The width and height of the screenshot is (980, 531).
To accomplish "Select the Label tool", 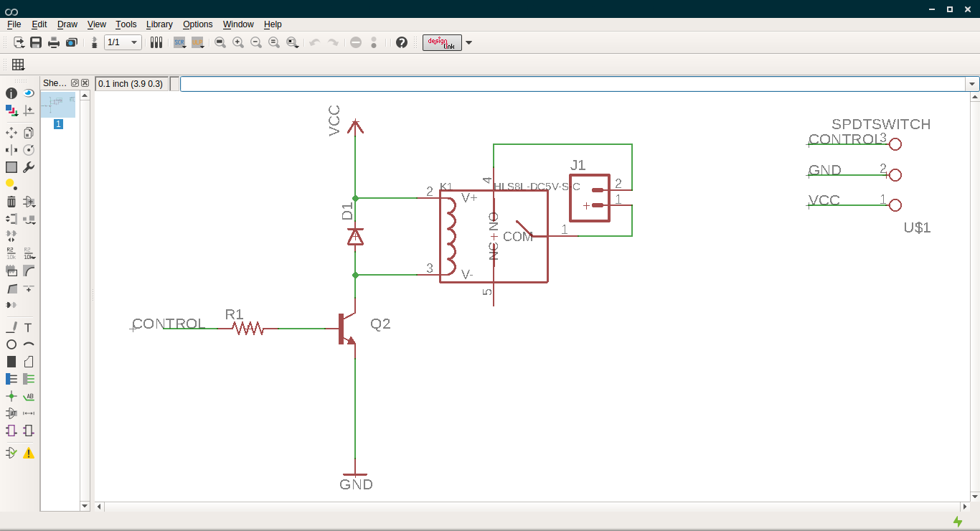I will click(x=29, y=396).
